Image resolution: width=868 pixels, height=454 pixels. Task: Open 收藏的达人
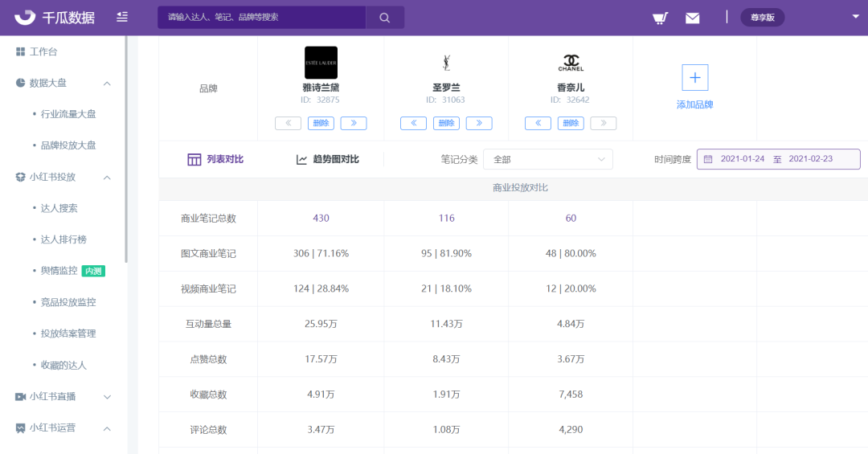63,365
